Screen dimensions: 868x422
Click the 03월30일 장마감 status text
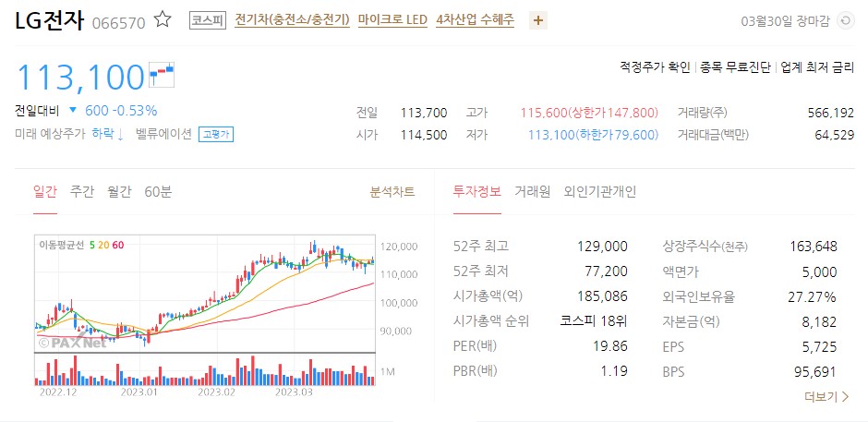(x=786, y=21)
